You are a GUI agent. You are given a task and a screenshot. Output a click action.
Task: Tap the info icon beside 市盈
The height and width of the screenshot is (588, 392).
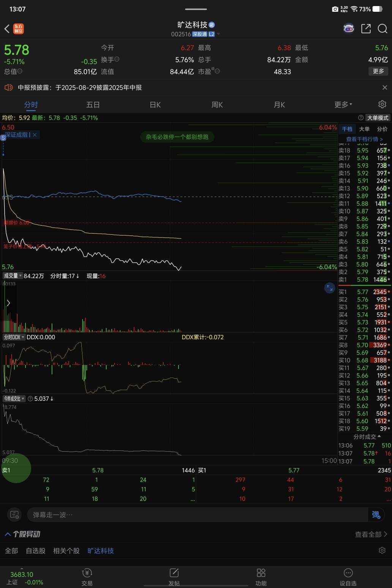(x=217, y=71)
